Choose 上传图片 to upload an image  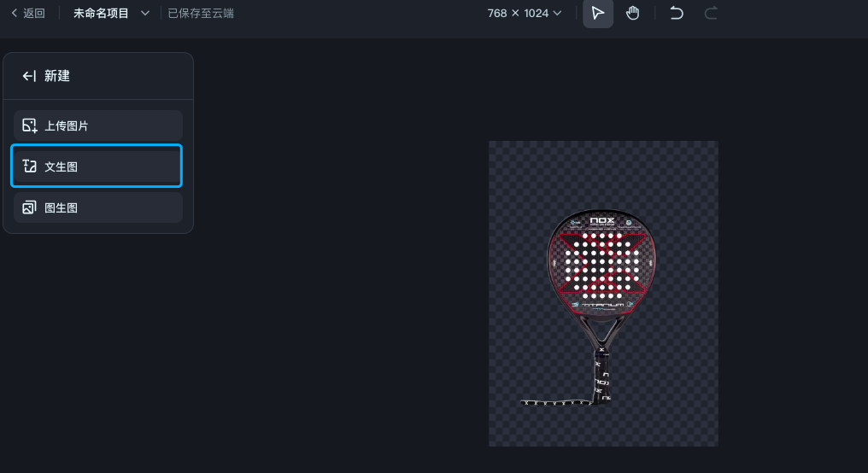[98, 126]
